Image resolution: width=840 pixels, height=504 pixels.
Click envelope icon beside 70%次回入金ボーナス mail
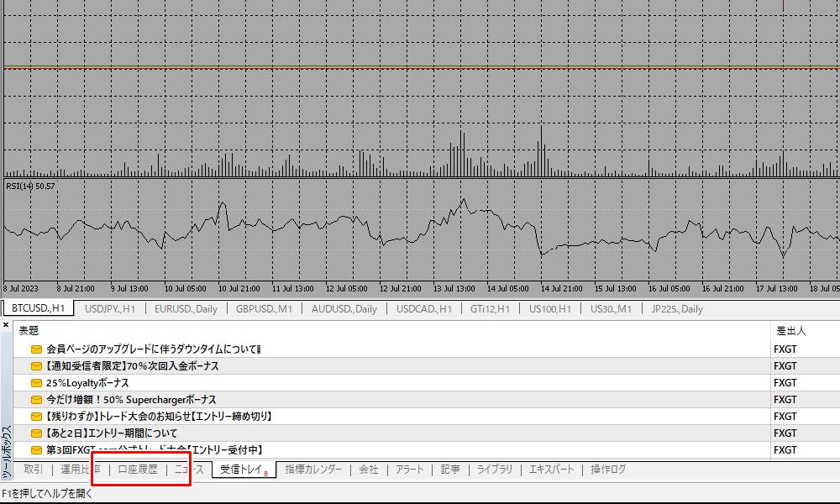(36, 365)
